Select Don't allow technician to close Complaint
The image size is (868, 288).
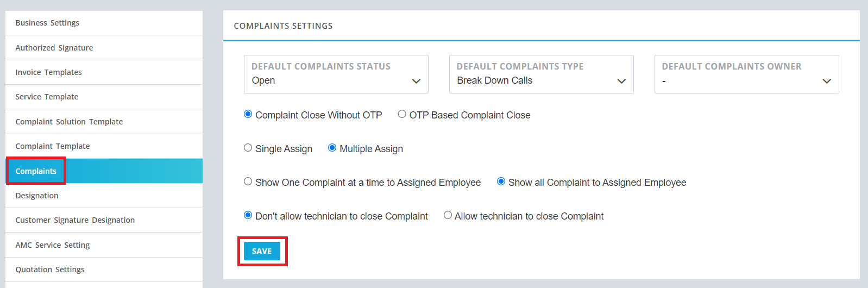click(248, 215)
